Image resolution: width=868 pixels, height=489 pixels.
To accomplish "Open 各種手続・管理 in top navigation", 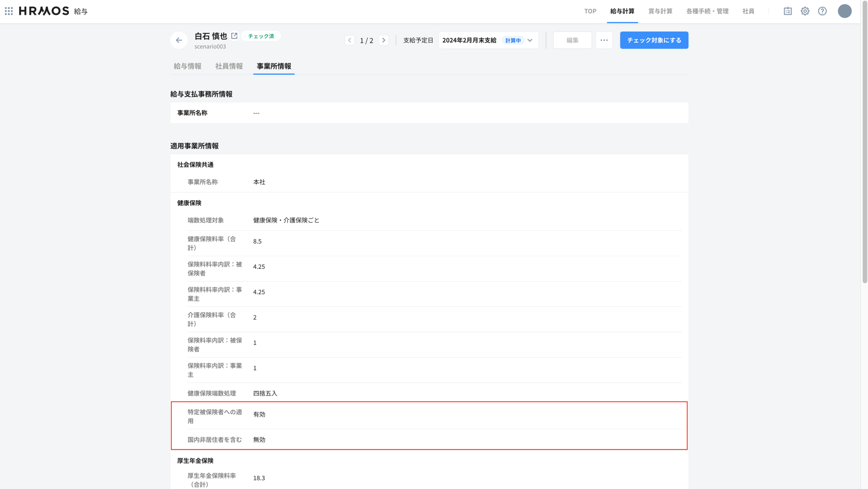I will (707, 11).
